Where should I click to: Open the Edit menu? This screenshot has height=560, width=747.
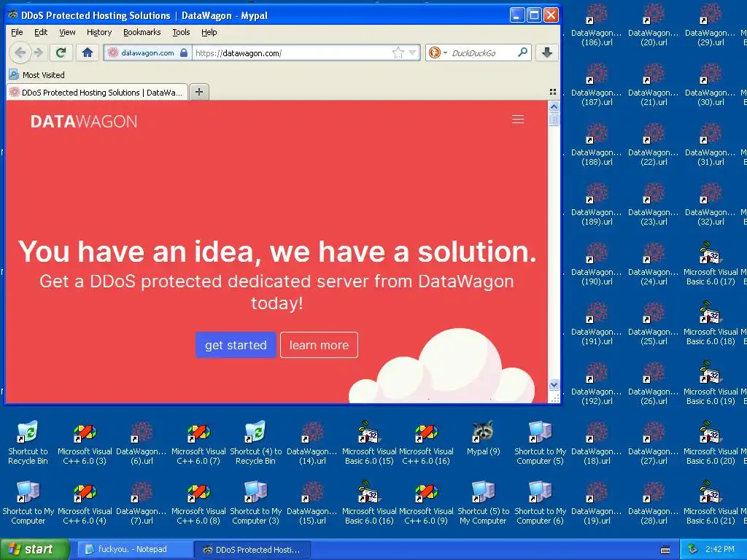[x=41, y=32]
